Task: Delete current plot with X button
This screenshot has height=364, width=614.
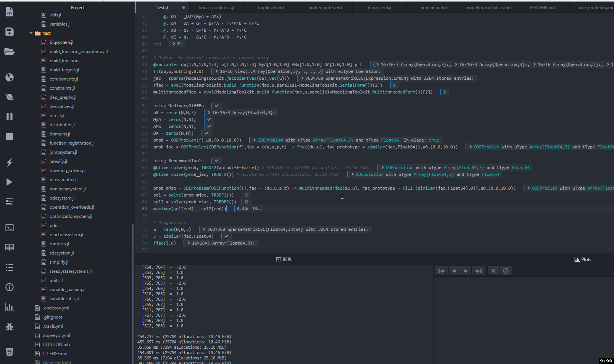Action: tap(493, 271)
